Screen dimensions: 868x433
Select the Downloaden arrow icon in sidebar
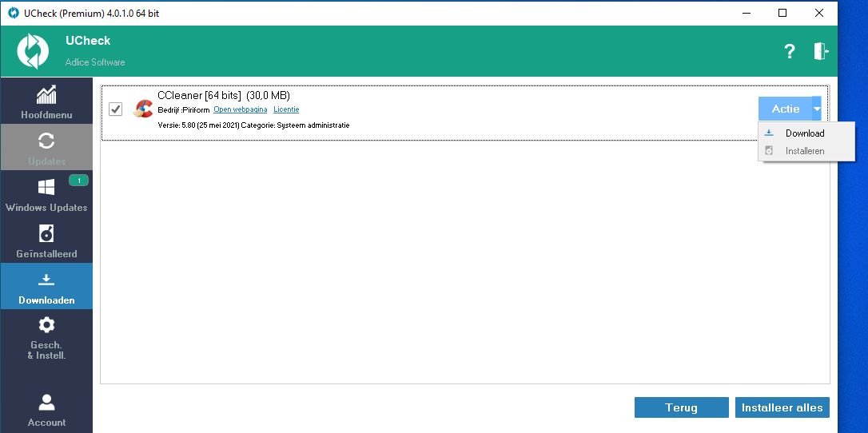pos(46,280)
